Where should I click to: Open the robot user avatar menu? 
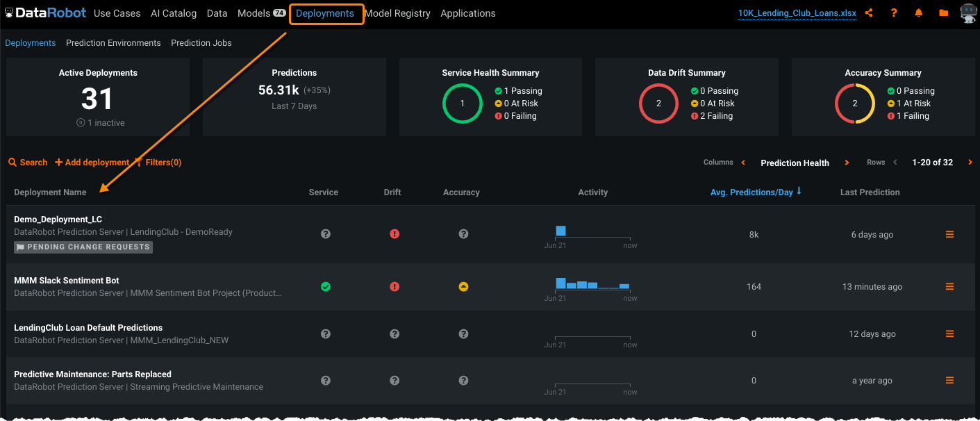pos(967,13)
